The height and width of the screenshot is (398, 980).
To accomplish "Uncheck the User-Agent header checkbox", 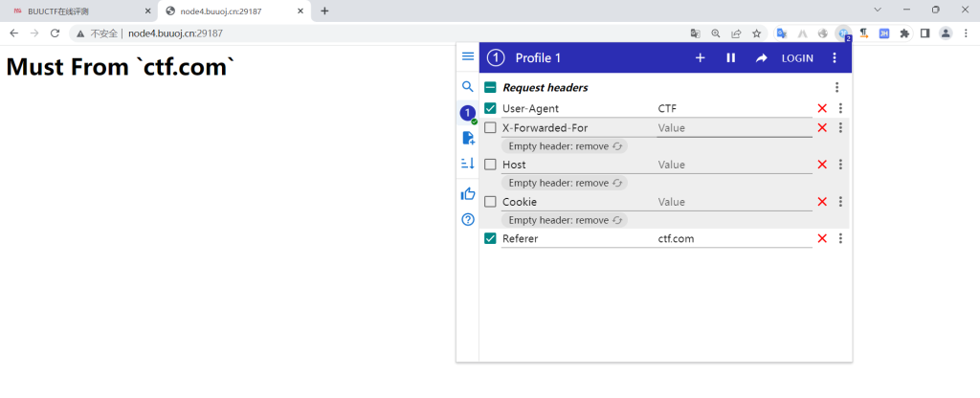I will (491, 109).
